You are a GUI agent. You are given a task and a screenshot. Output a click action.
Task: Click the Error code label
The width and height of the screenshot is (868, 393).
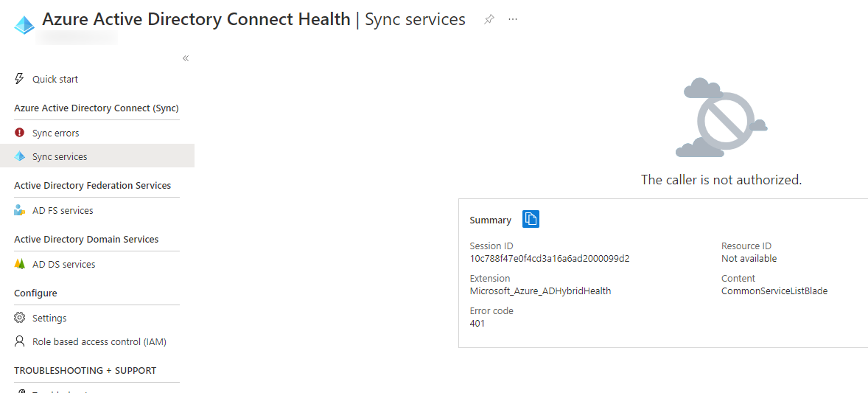click(x=491, y=310)
